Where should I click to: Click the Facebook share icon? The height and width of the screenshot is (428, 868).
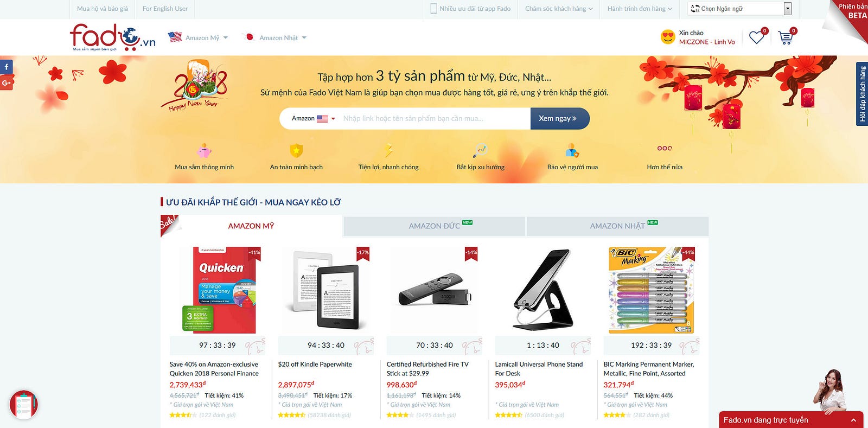click(x=6, y=67)
